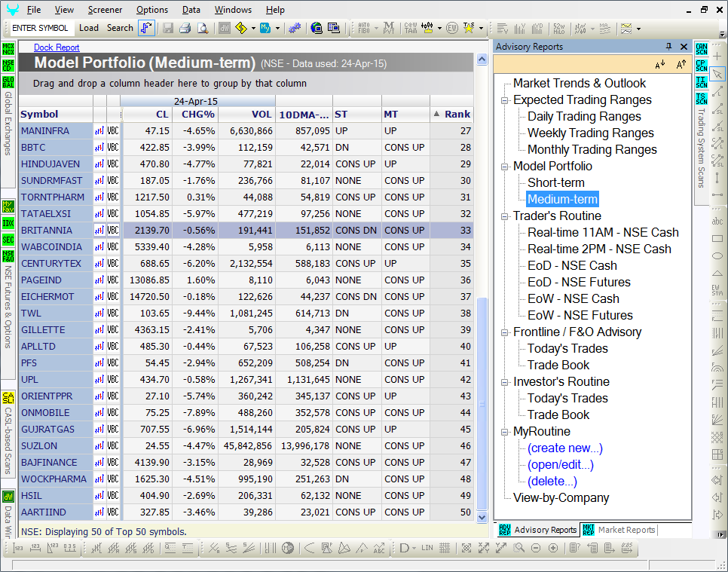Viewport: 728px width, 572px height.
Task: Decrease font size with the A-down icon
Action: [659, 65]
